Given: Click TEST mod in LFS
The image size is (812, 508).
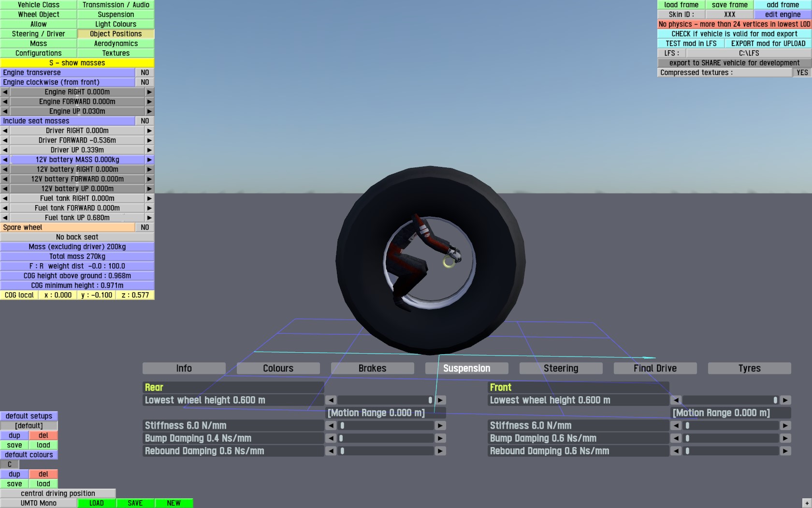Looking at the screenshot, I should [x=691, y=44].
